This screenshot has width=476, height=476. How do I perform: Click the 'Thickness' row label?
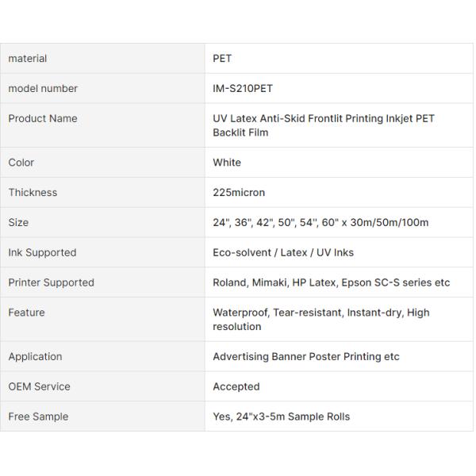pyautogui.click(x=33, y=193)
